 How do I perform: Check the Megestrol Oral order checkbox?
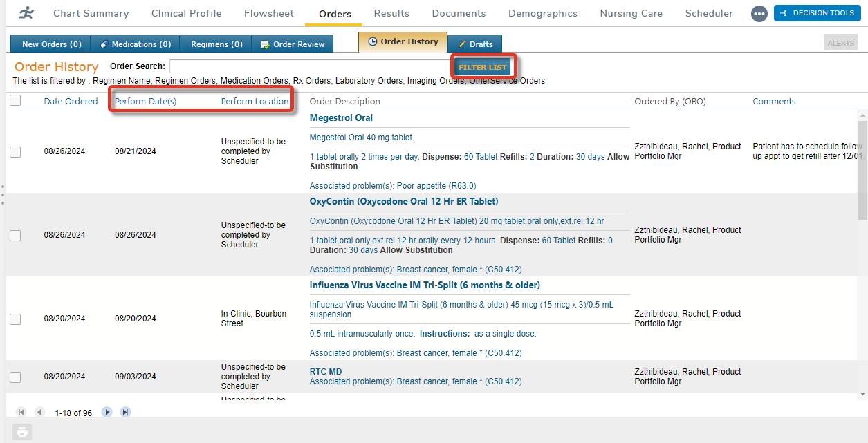tap(15, 152)
